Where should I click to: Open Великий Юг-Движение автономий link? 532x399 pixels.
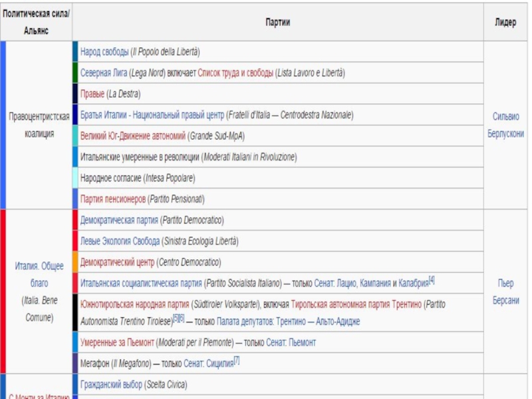coord(133,136)
